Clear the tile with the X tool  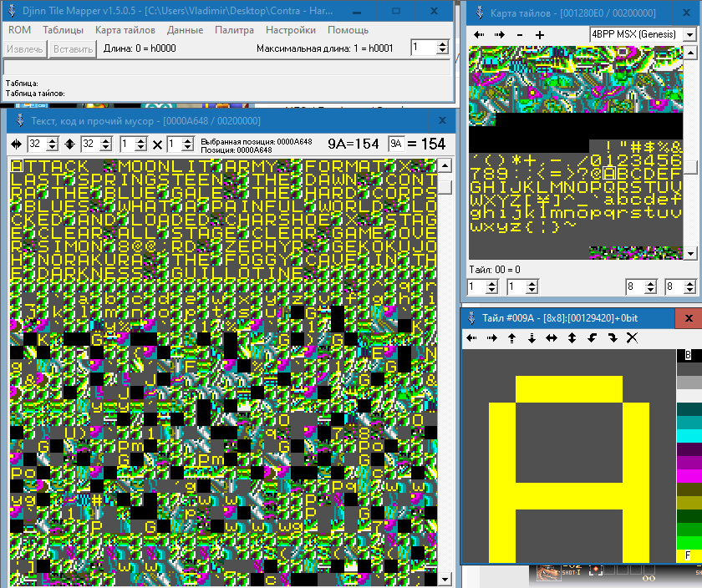[x=632, y=338]
